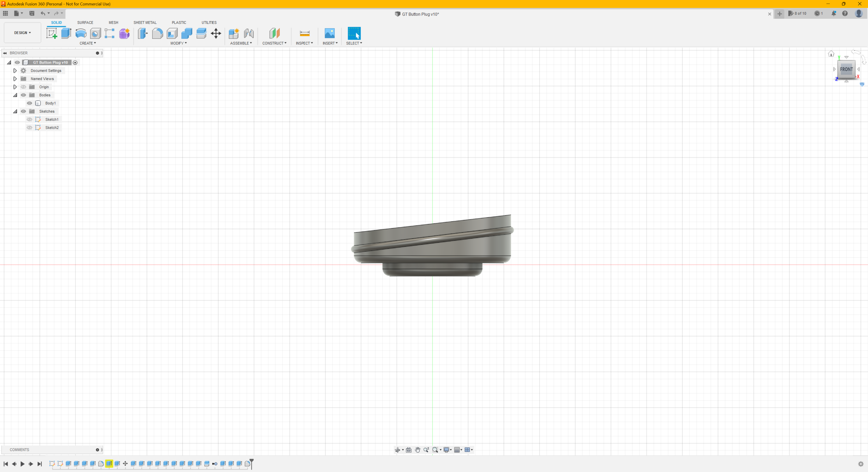
Task: Collapse the Sketches folder
Action: 15,111
